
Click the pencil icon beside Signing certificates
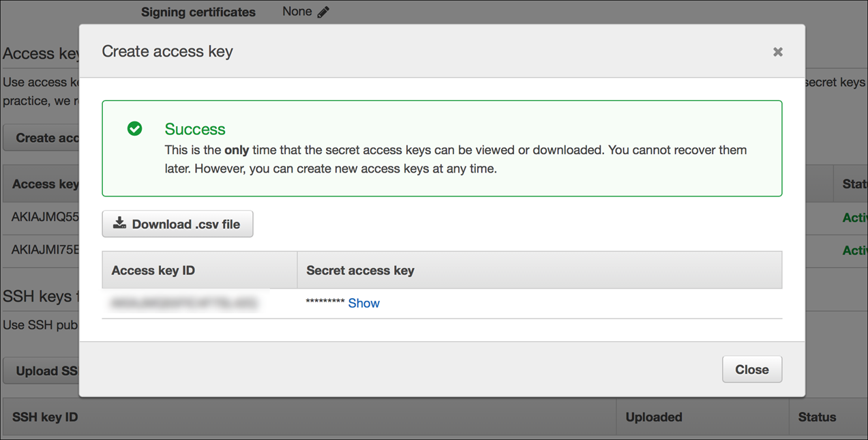coord(323,12)
